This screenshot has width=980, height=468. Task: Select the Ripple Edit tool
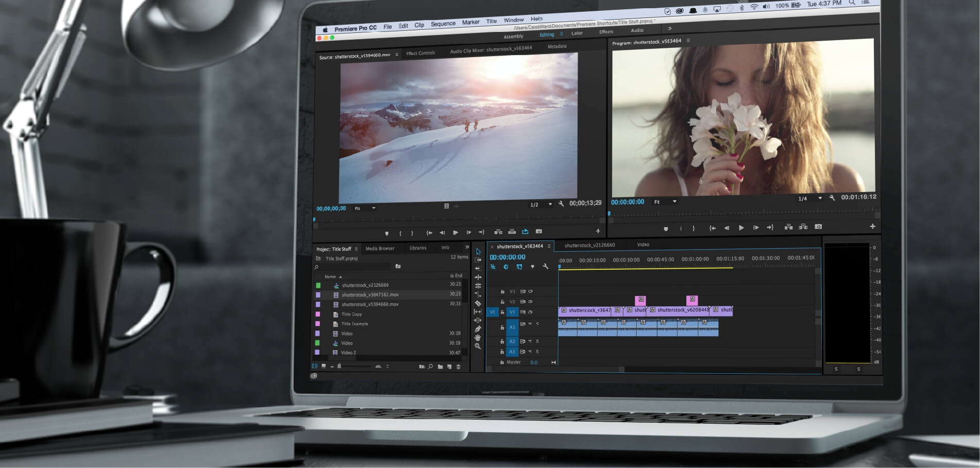pyautogui.click(x=478, y=269)
